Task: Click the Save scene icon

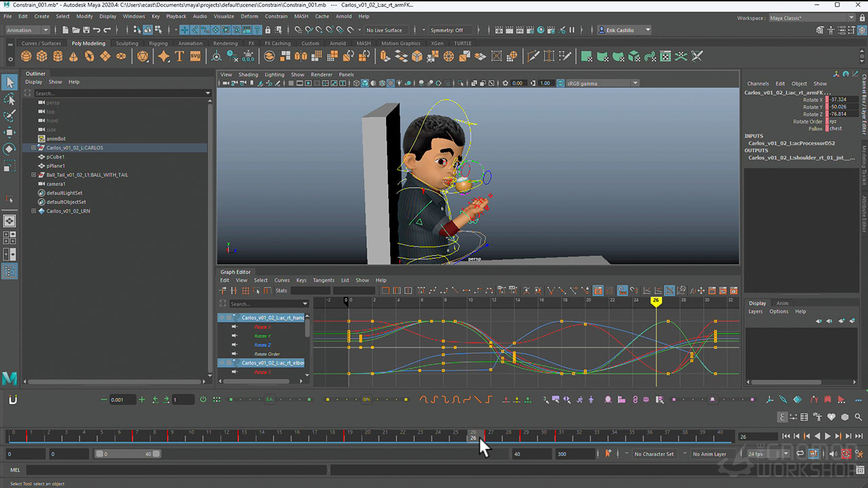Action: [85, 30]
